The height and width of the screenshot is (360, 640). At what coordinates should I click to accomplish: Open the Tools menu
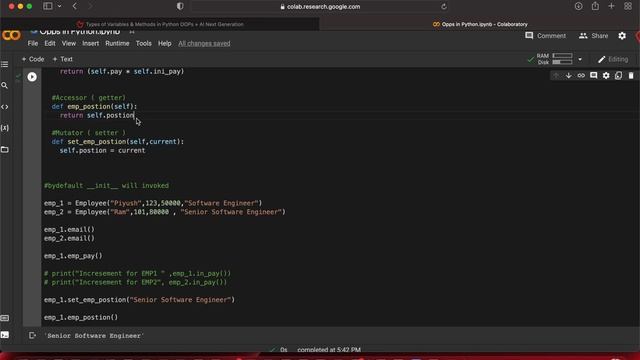(143, 43)
